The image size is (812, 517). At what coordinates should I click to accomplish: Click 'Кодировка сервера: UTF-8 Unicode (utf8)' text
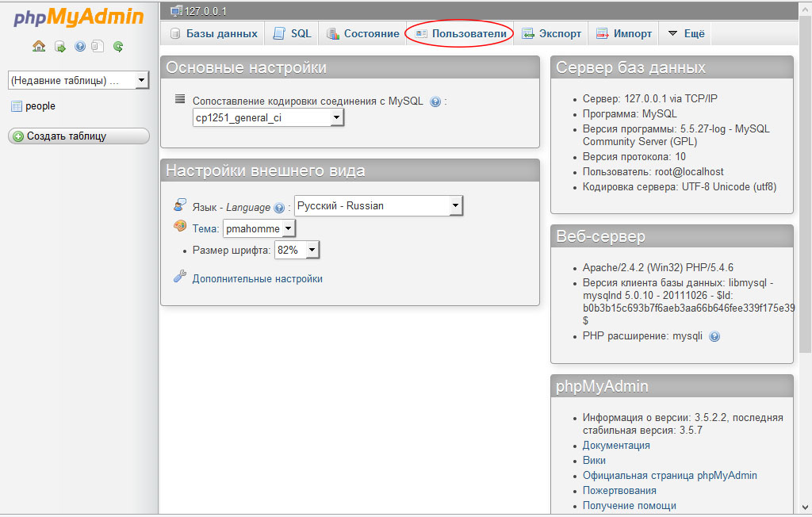pos(680,186)
